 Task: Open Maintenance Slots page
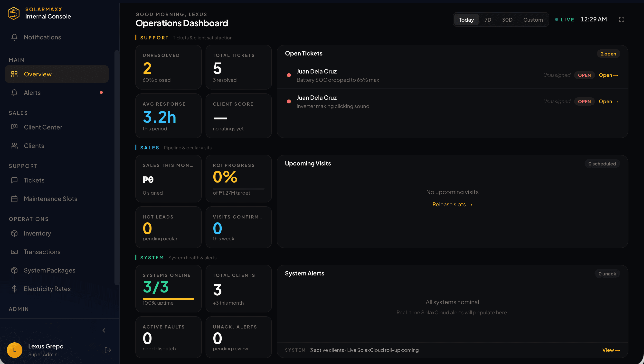click(x=57, y=199)
